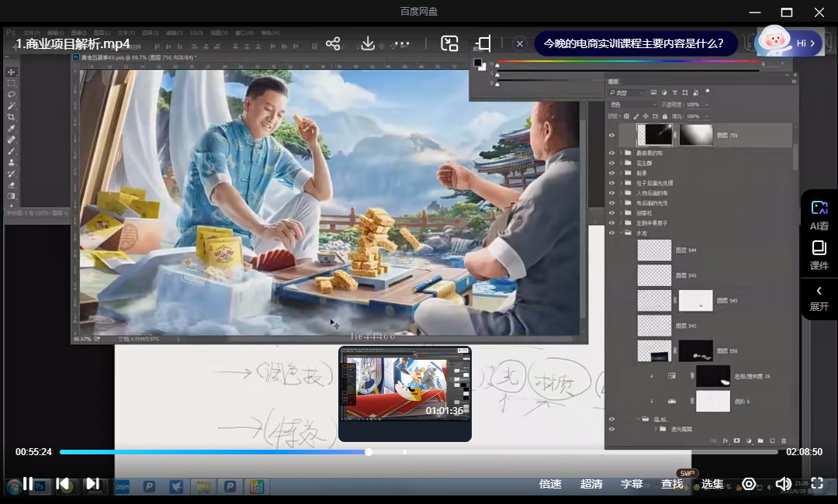838x504 pixels.
Task: Open the 课件 courseware panel
Action: (819, 254)
